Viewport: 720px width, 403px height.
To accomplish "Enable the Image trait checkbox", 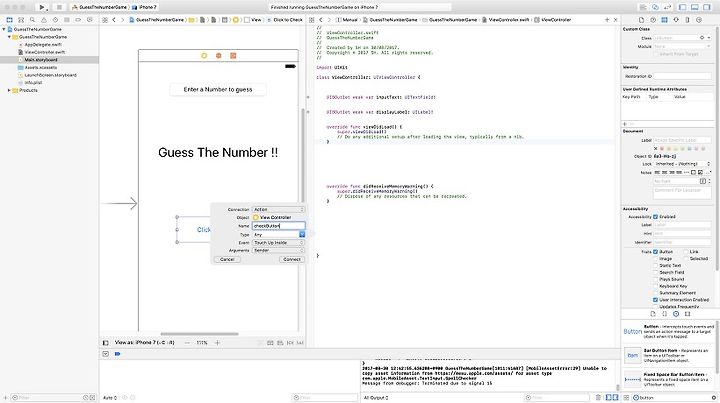I will (x=655, y=258).
